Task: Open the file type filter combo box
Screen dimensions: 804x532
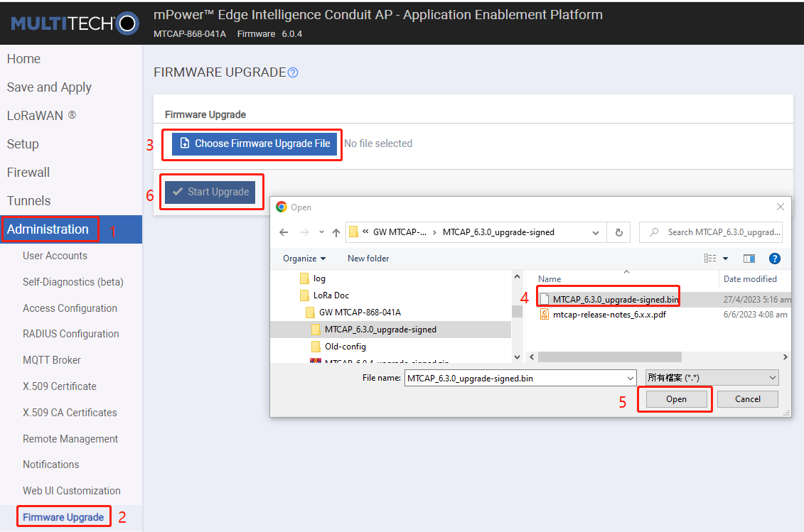Action: tap(712, 379)
